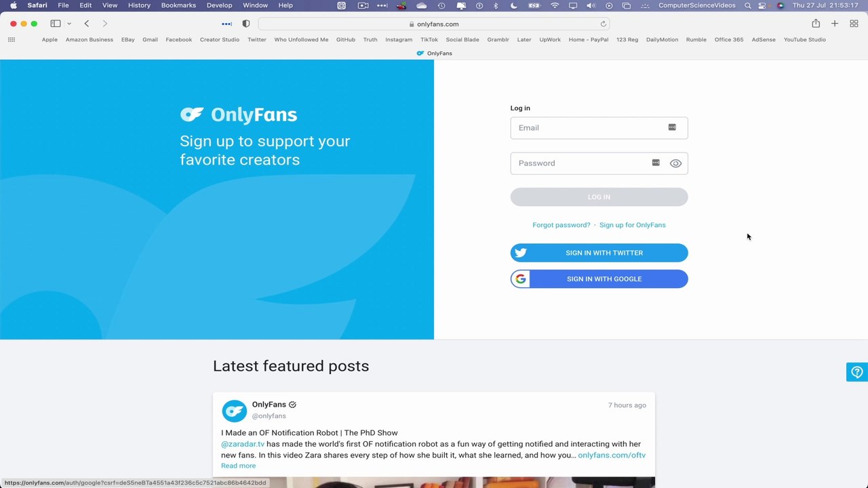Click the Google G logo on sign-in button

(521, 279)
